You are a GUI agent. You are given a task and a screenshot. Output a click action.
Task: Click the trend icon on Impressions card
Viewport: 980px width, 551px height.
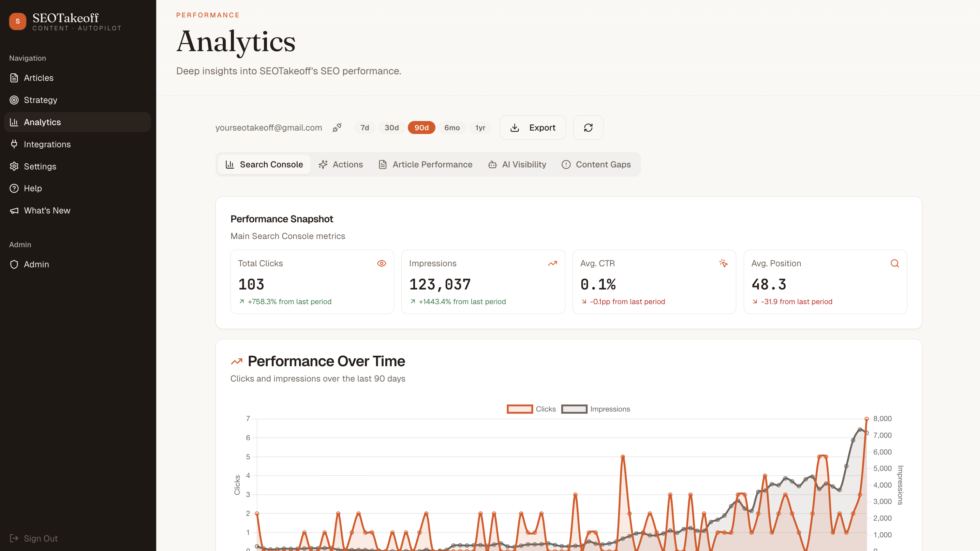click(x=552, y=263)
